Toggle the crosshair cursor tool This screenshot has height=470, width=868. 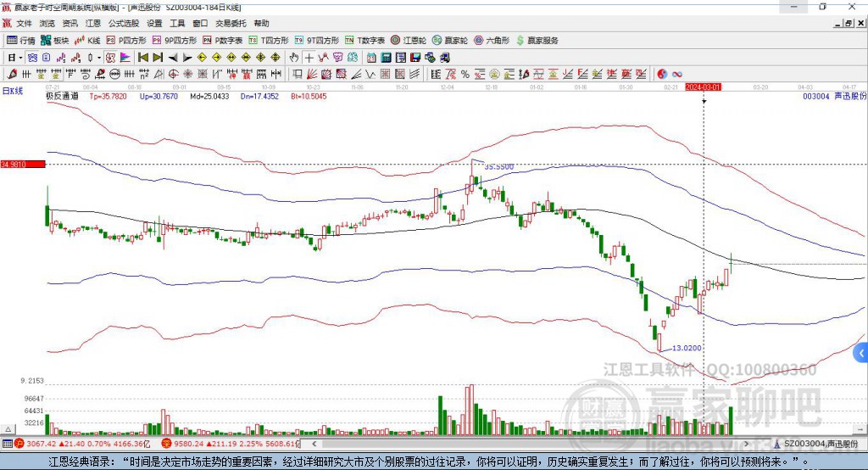309,57
